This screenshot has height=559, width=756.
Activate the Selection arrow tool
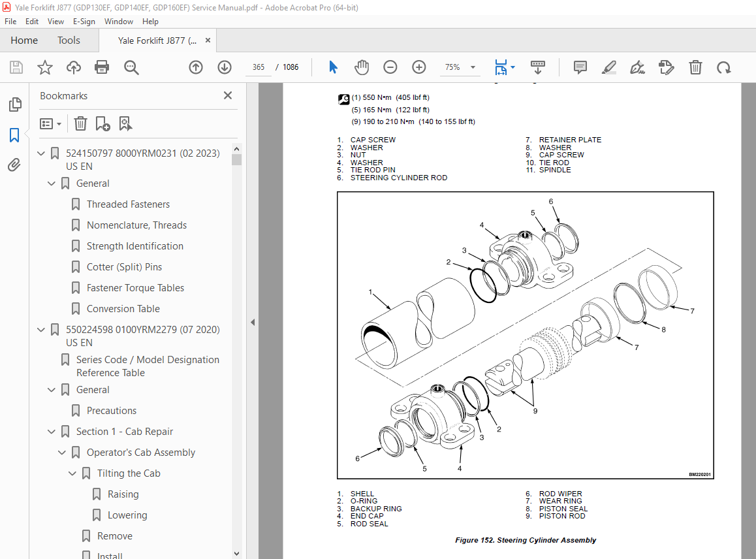[333, 67]
